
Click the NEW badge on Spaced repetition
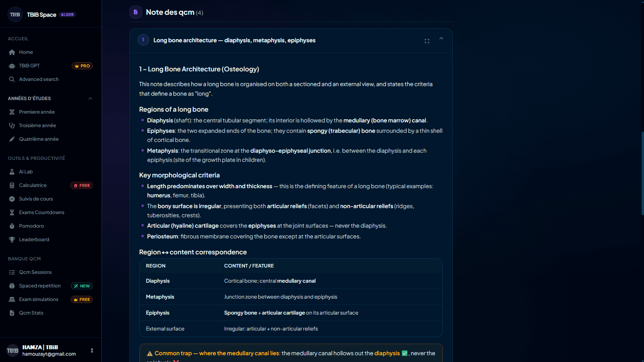(82, 286)
